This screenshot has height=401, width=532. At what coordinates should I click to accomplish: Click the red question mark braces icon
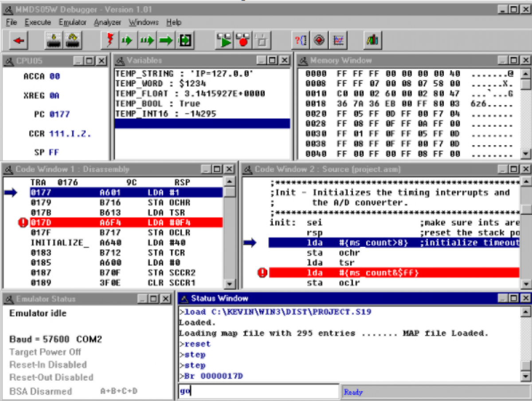(301, 41)
